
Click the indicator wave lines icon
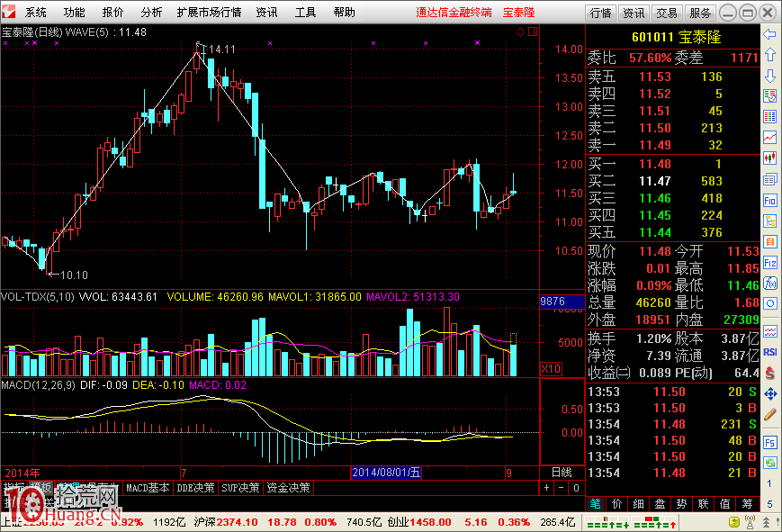(770, 331)
